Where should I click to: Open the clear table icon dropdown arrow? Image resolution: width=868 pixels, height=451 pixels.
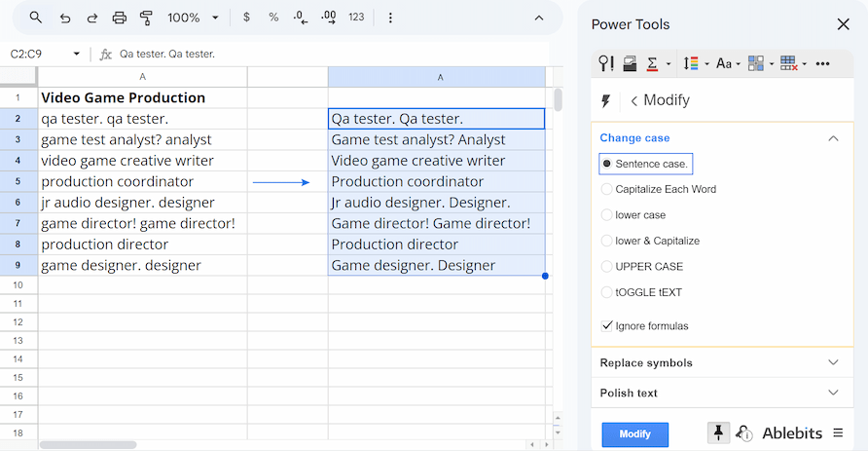804,64
